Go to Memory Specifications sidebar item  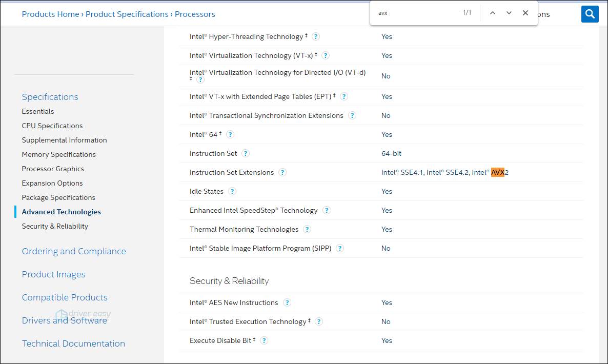point(58,155)
